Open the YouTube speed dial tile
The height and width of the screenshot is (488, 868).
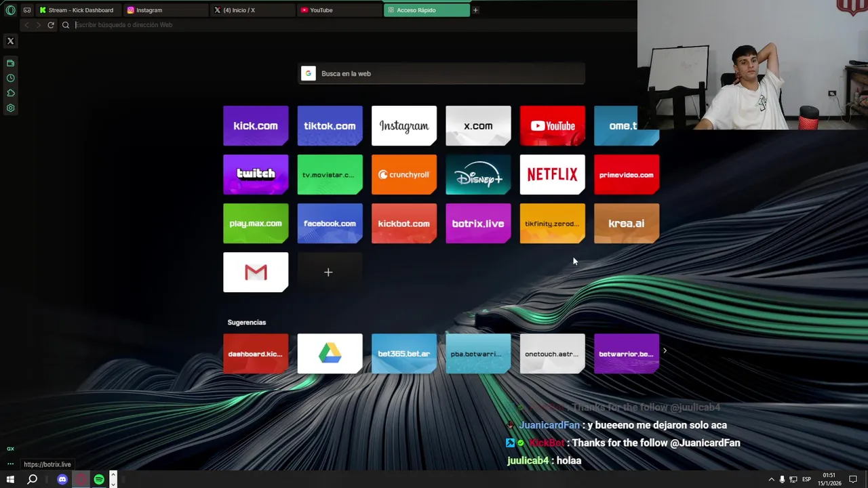click(x=552, y=126)
